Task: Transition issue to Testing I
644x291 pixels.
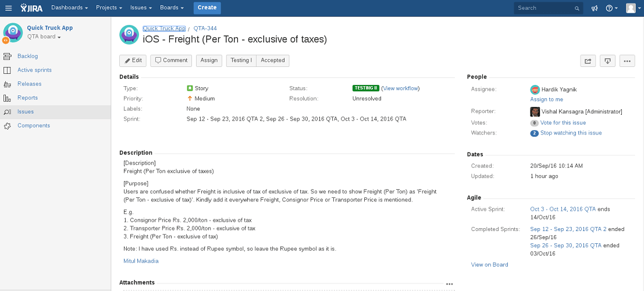Action: click(x=241, y=61)
